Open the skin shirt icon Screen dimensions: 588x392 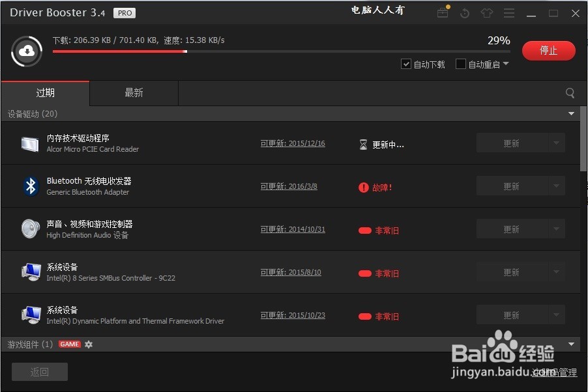point(487,13)
